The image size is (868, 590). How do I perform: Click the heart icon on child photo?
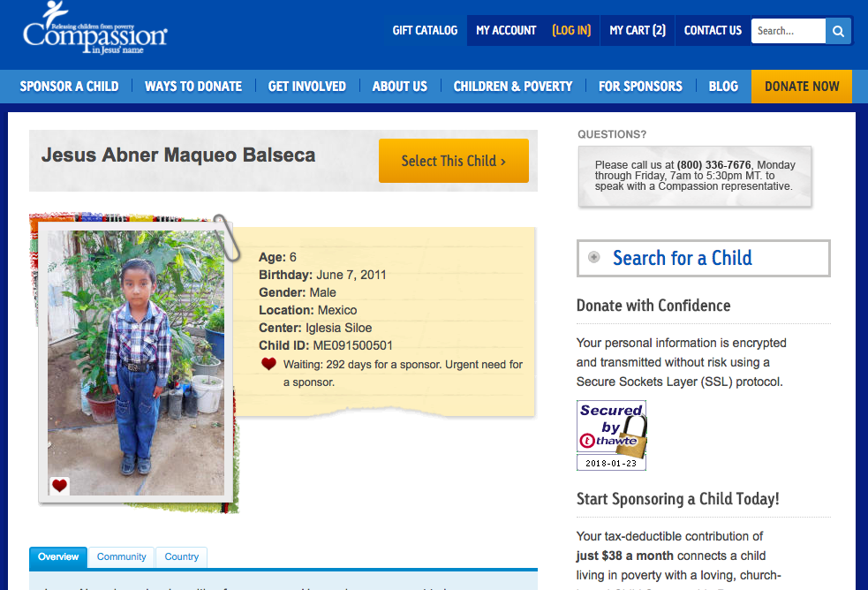click(x=59, y=485)
